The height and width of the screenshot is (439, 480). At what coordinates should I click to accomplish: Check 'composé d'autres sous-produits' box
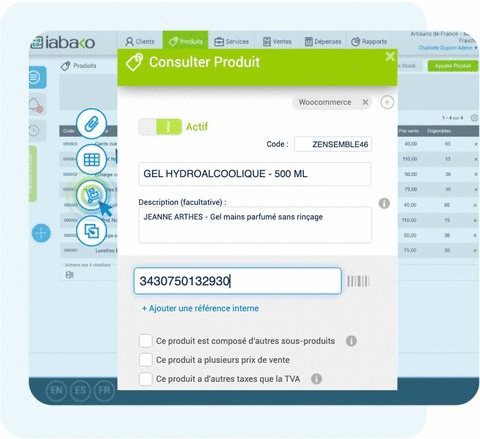[146, 341]
